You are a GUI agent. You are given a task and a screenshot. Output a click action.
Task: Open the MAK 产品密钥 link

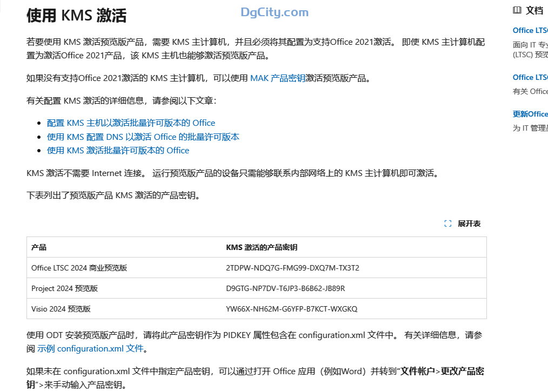coord(278,78)
